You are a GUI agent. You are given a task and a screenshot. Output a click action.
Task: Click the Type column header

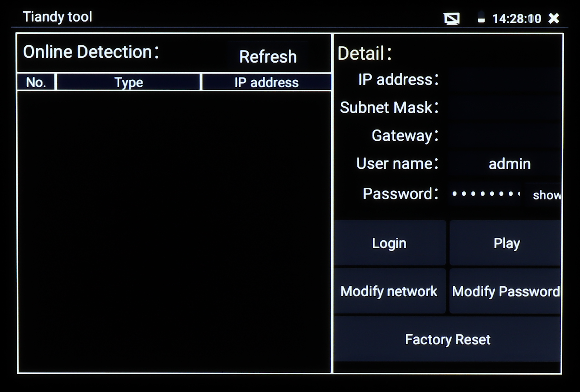pos(129,82)
